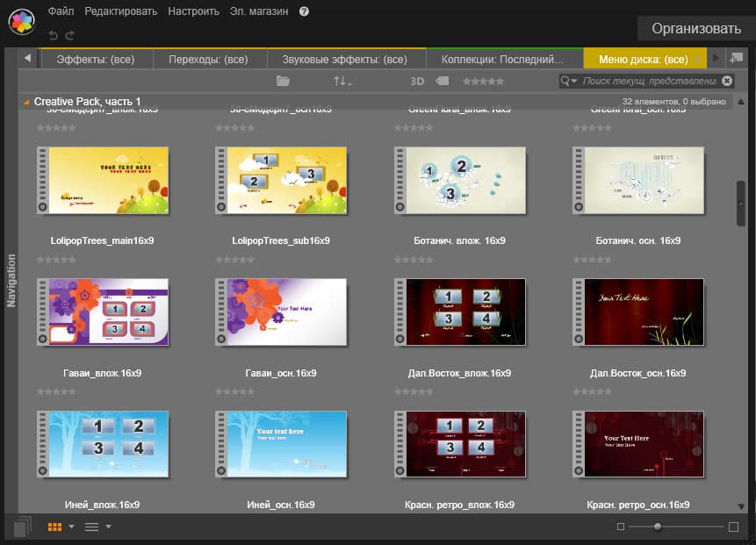756x545 pixels.
Task: Click the folder icon in library toolbar
Action: tap(283, 81)
